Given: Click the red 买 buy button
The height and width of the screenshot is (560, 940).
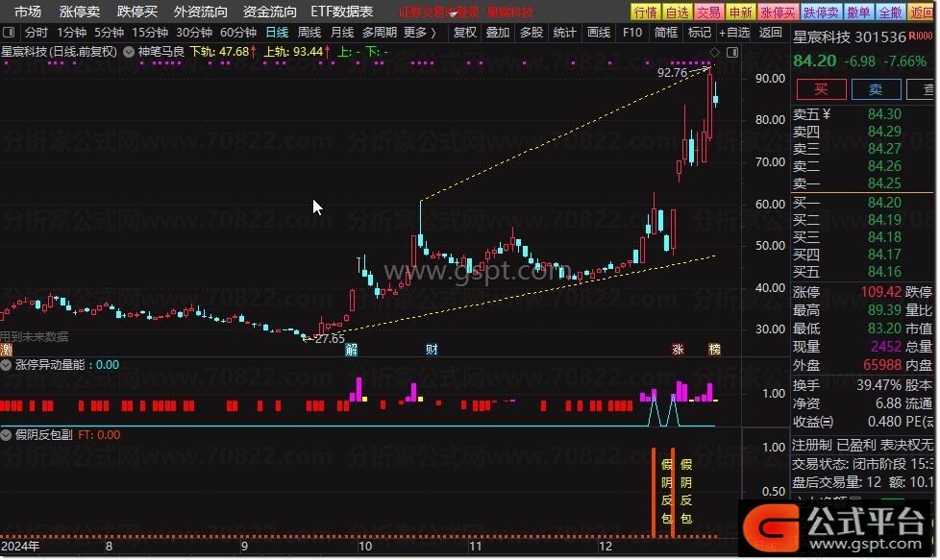Looking at the screenshot, I should pos(822,90).
